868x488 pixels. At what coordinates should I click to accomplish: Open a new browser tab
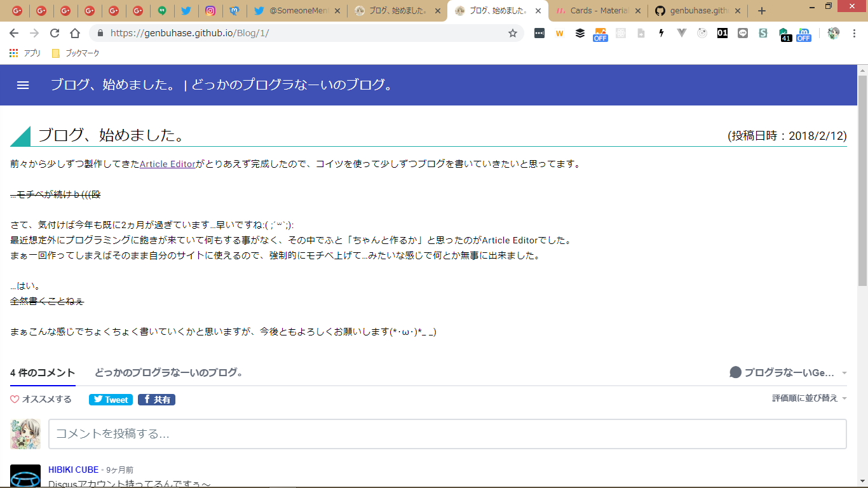pos(762,11)
